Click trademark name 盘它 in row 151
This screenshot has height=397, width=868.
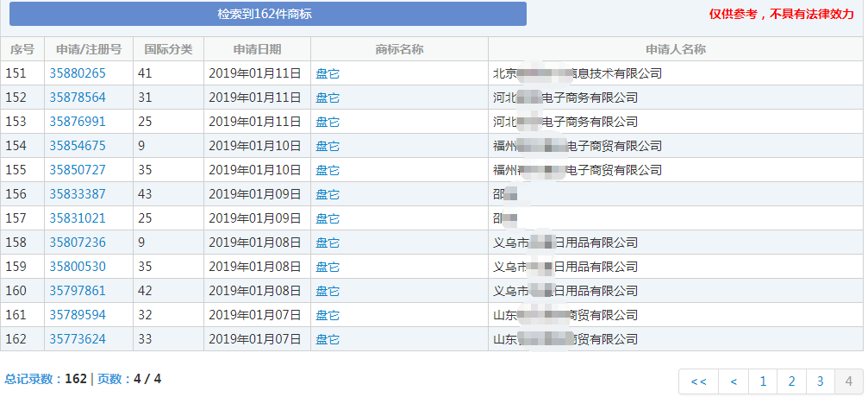coord(328,73)
